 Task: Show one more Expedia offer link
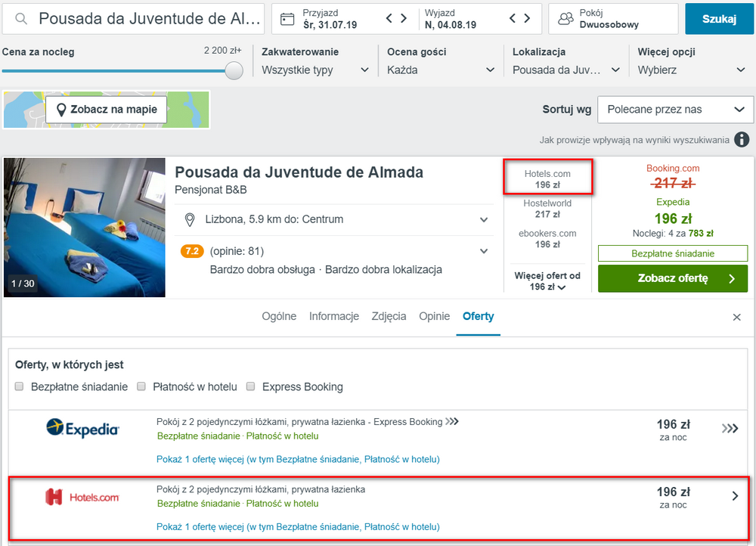298,459
